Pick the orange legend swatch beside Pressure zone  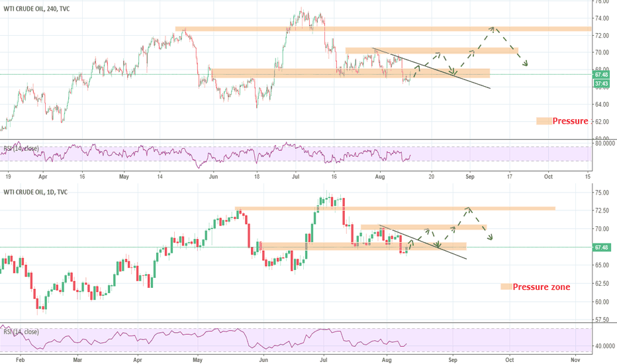(x=506, y=287)
